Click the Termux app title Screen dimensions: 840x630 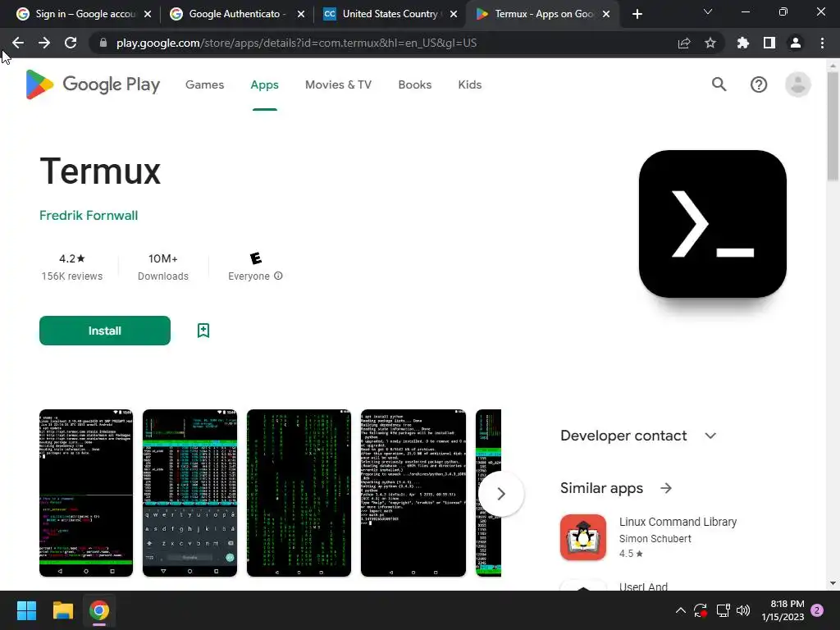pos(100,171)
